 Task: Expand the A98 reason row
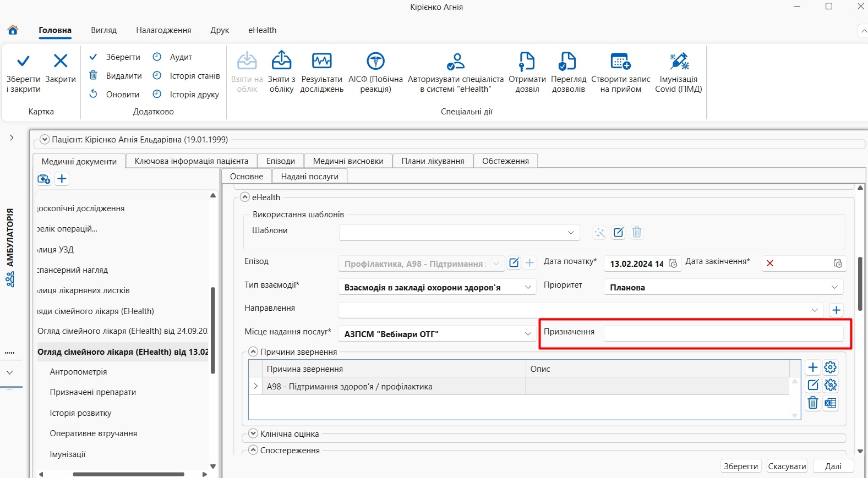tap(256, 386)
